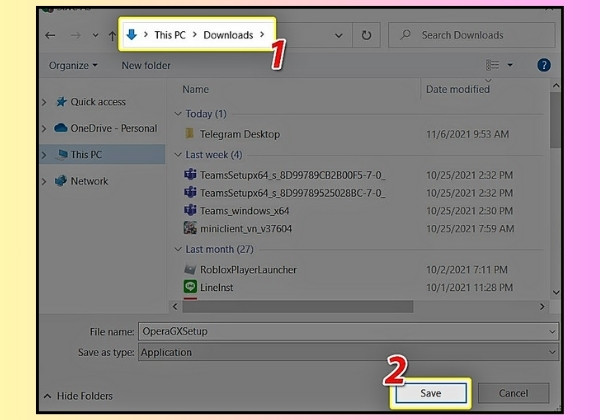The height and width of the screenshot is (420, 600).
Task: Open the blue Help icon
Action: pos(544,65)
